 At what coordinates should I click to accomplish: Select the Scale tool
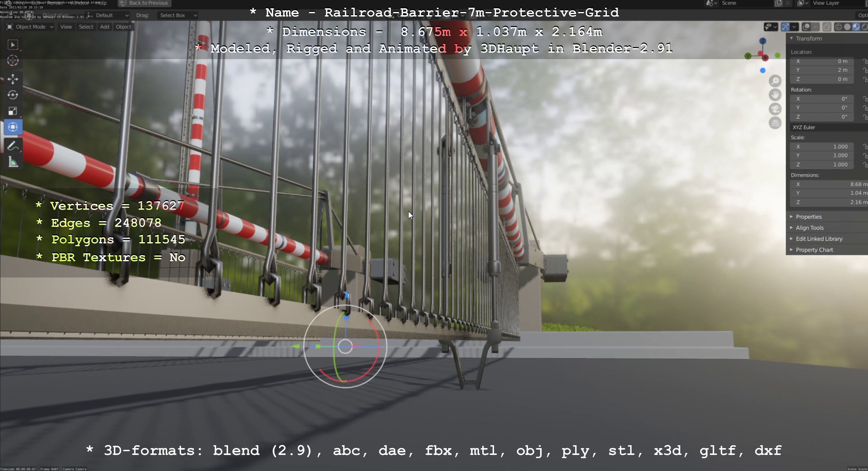pyautogui.click(x=13, y=111)
